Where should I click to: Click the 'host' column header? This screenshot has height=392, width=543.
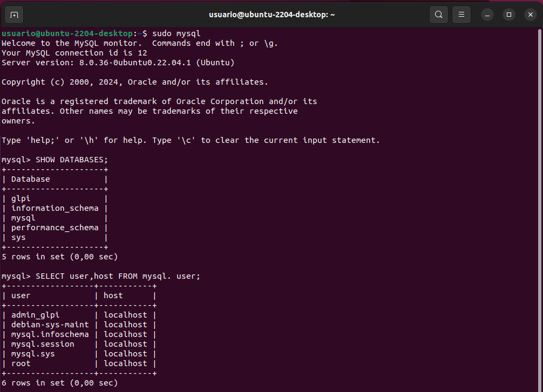tap(113, 295)
